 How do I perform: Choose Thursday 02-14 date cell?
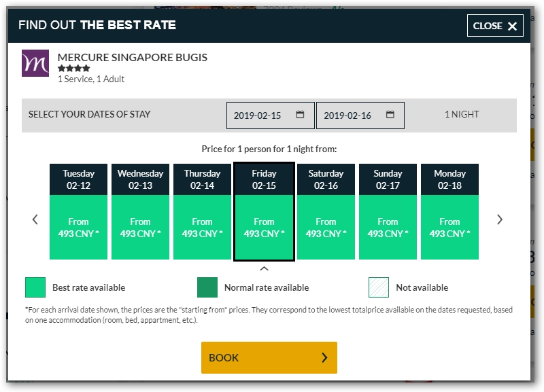[x=202, y=211]
